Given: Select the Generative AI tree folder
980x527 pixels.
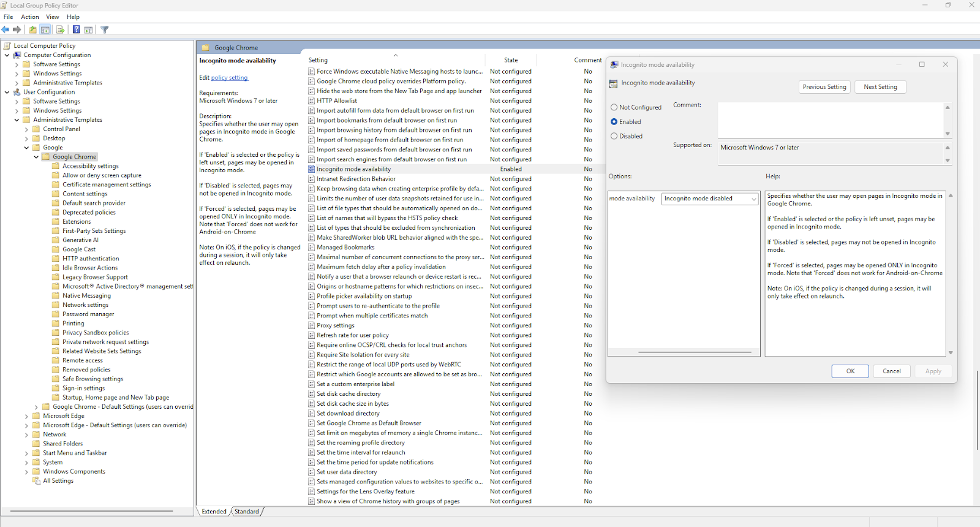Looking at the screenshot, I should coord(80,240).
